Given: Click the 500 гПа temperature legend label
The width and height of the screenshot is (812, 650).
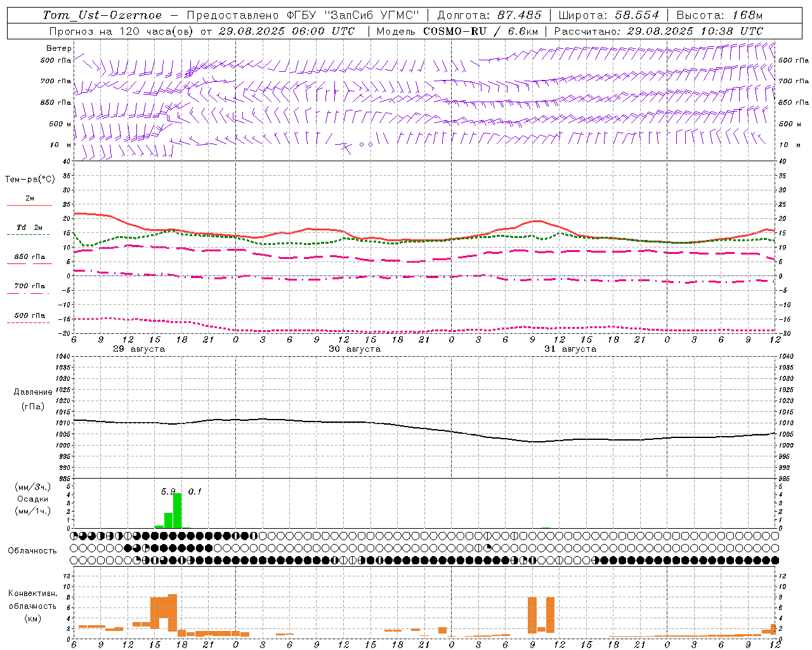Looking at the screenshot, I should click(x=30, y=315).
